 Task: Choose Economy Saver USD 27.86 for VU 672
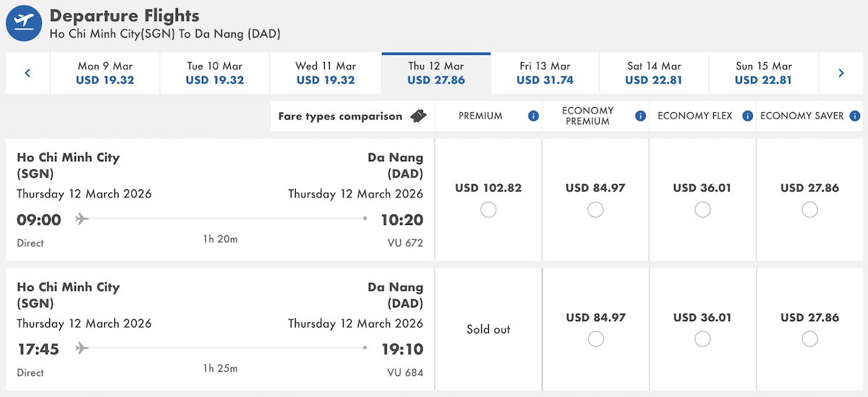click(809, 210)
